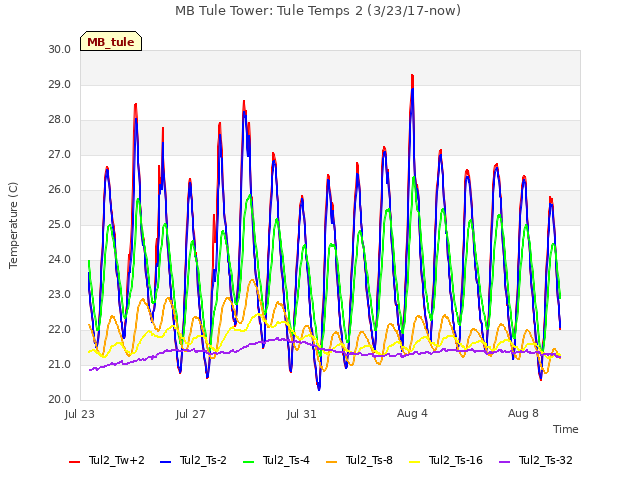
Task: Select the Tul2_Ts-32 legend label
Action: tap(546, 460)
